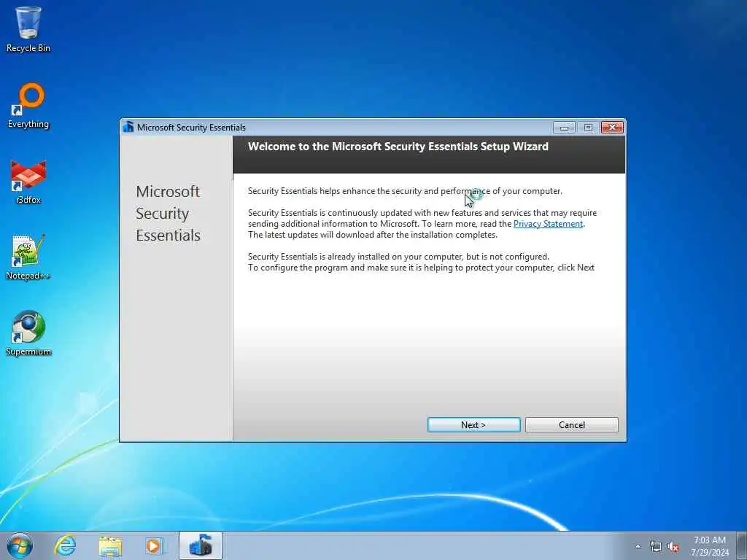Click the 'already installed on your computer' sentence
The image size is (747, 560).
(x=398, y=257)
